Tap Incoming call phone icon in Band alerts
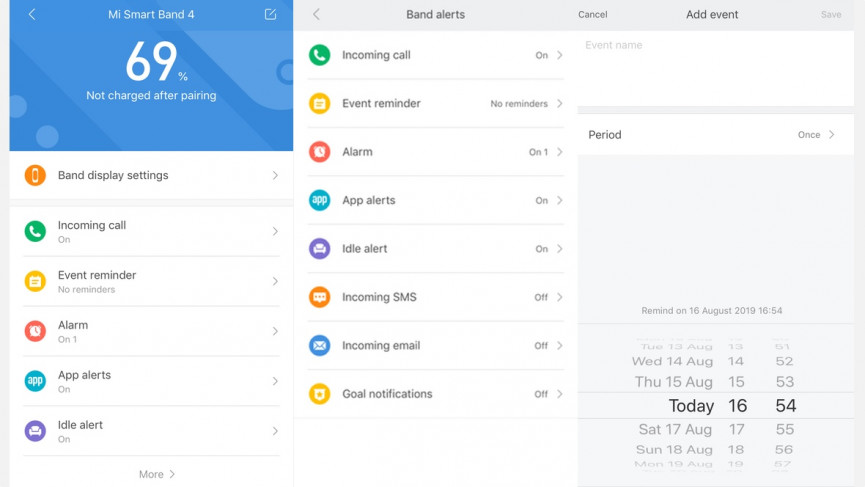Screen dimensions: 865x487 (319, 55)
